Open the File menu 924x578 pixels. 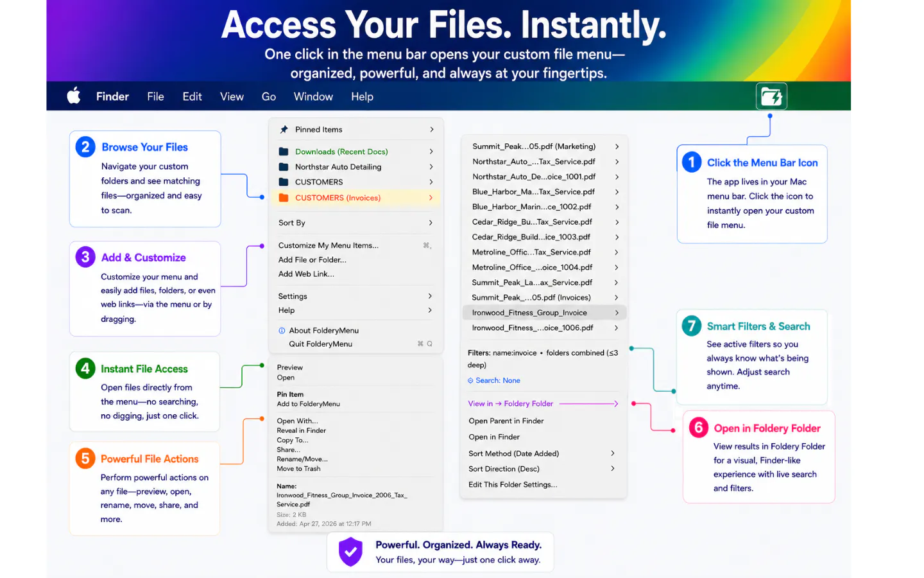[x=155, y=96]
